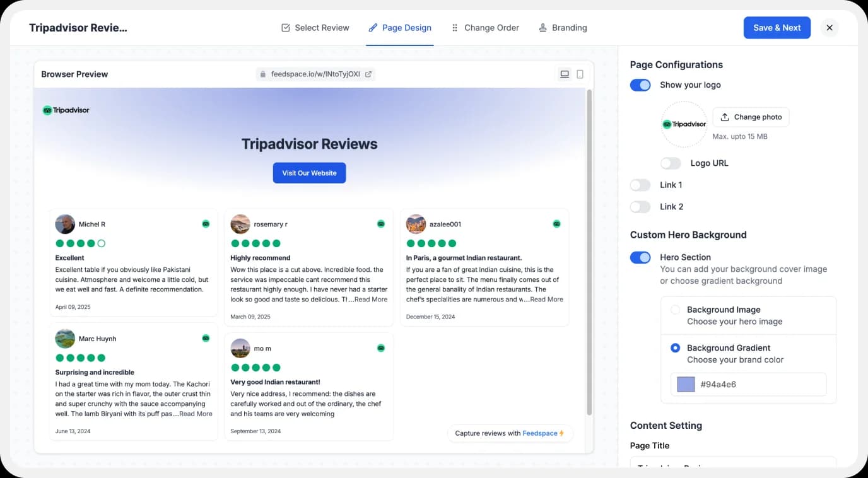Click Tripadvisor badge on azalee001 review

[x=556, y=224]
